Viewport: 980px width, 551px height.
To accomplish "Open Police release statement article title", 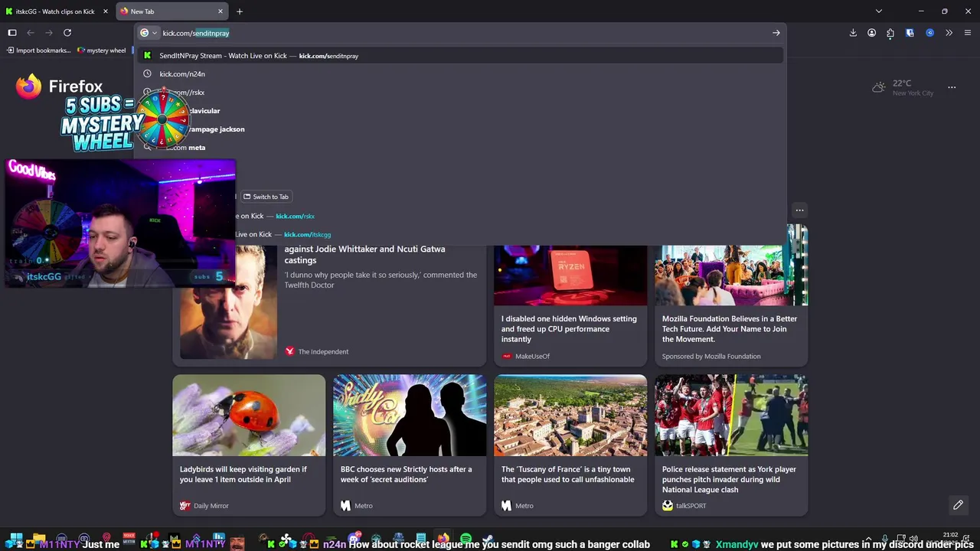I will pos(730,480).
